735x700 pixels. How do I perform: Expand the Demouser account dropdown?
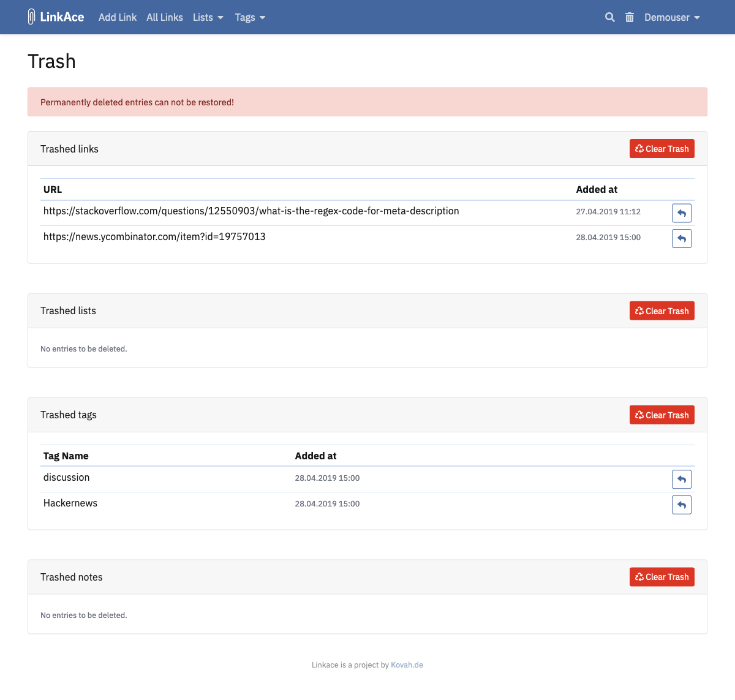tap(672, 17)
